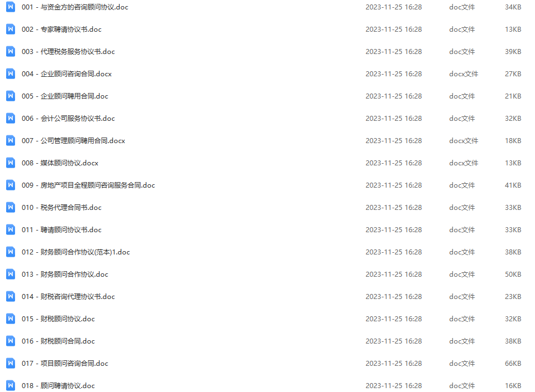535x392 pixels.
Task: Open 聘请顾问协议书.doc
Action: pos(61,230)
